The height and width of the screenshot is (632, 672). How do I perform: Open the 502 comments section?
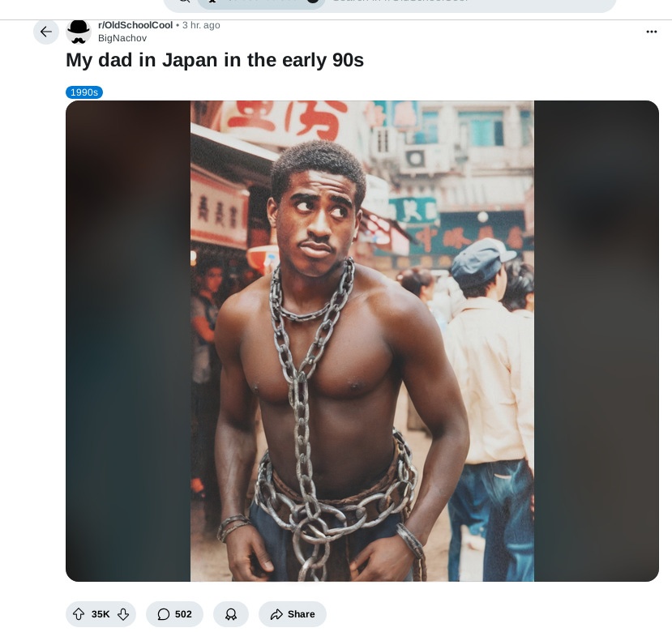(174, 614)
